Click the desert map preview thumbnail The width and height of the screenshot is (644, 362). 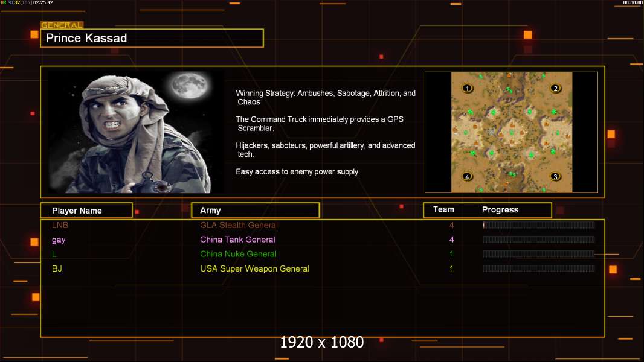(x=511, y=132)
